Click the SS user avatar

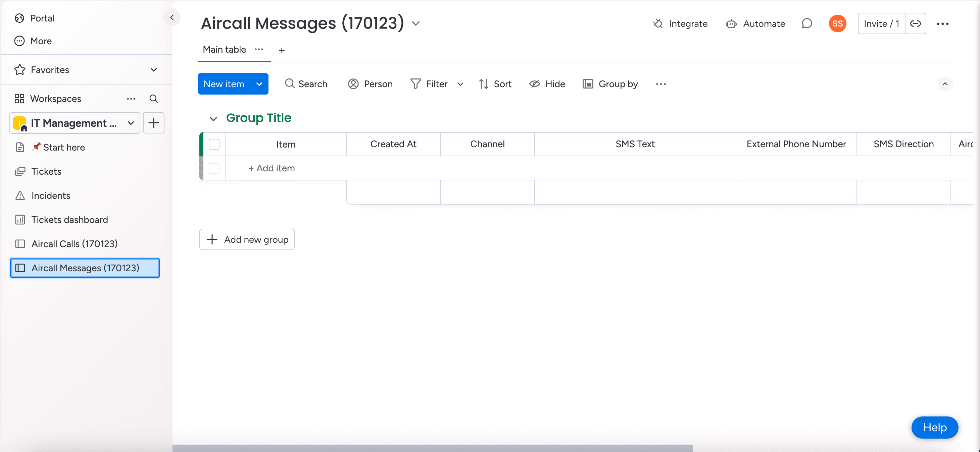[x=837, y=23]
